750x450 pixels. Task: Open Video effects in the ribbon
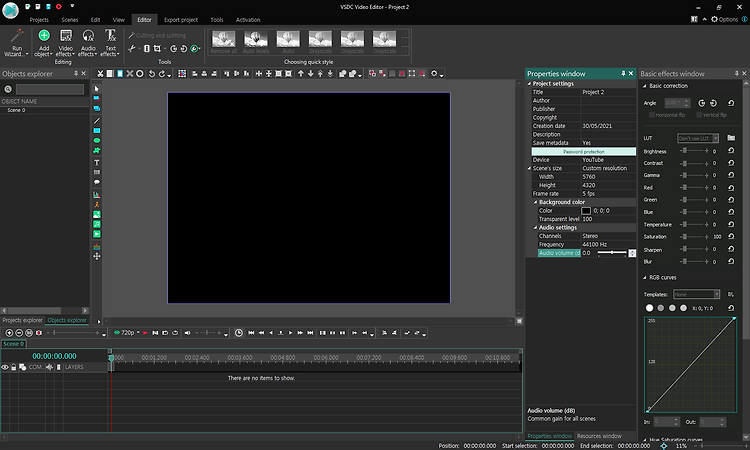tap(66, 36)
